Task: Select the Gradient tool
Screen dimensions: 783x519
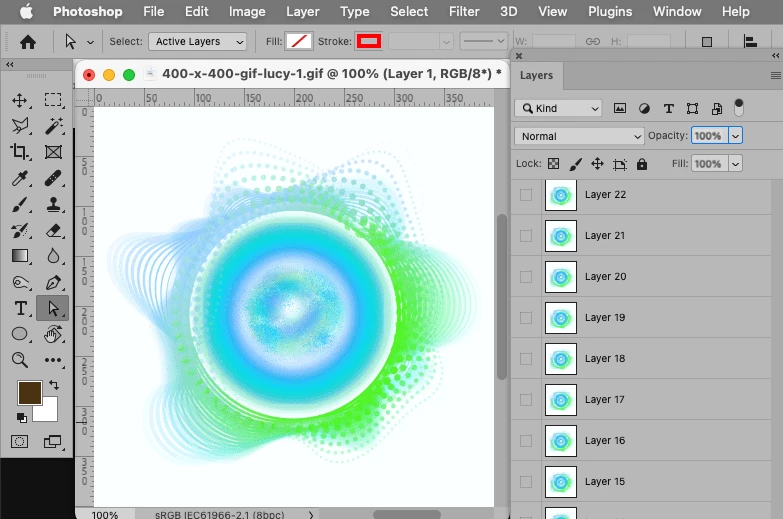Action: tap(19, 256)
